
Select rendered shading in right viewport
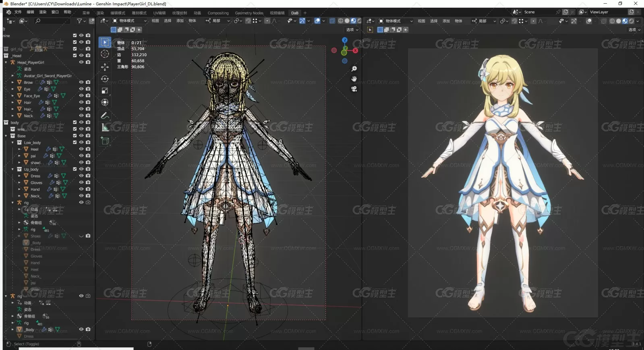pyautogui.click(x=631, y=21)
